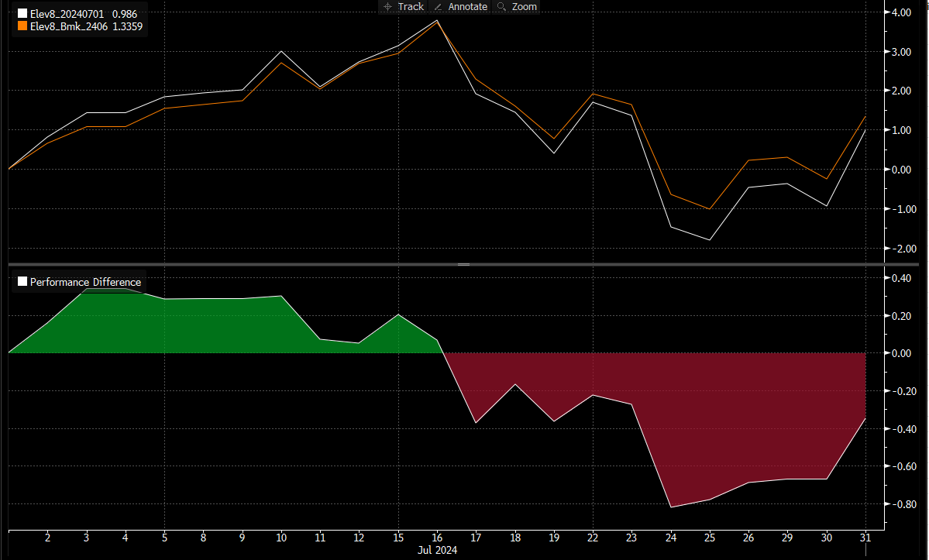Click the Jul 2024 axis label

(x=437, y=550)
